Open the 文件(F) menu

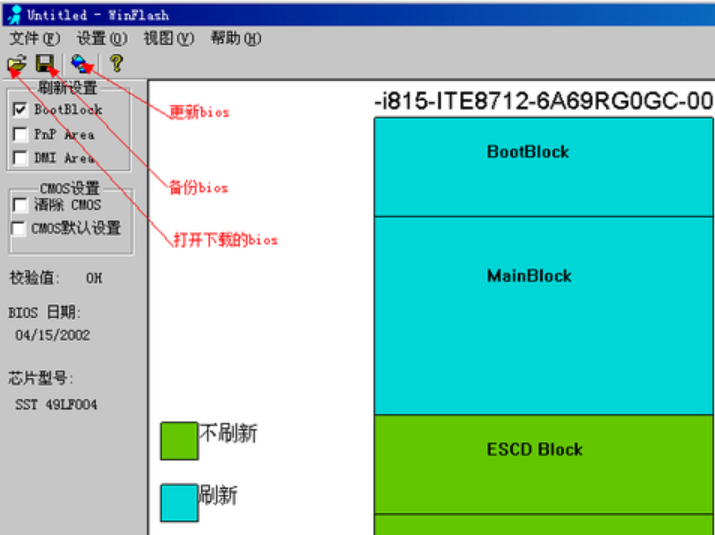point(34,39)
